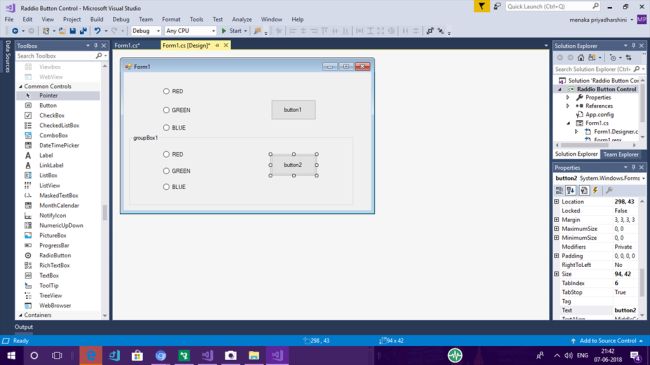This screenshot has height=365, width=650.
Task: Open the Project menu
Action: point(72,19)
